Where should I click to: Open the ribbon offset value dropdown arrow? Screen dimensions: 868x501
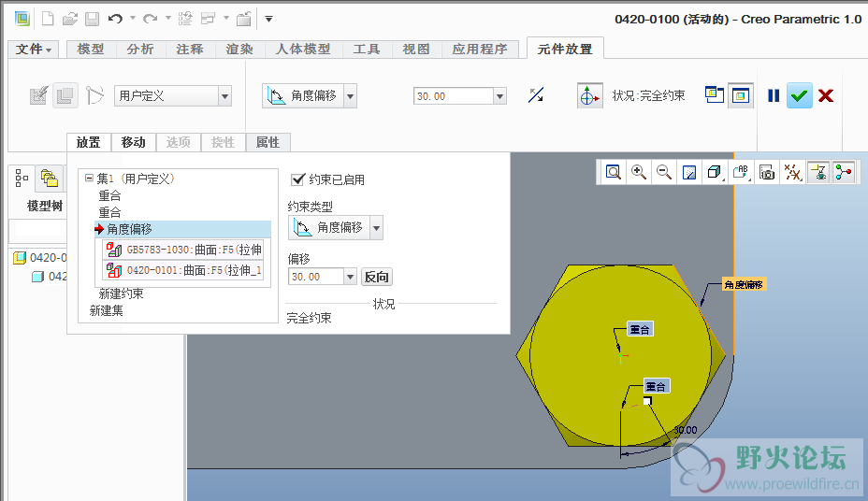coord(499,96)
